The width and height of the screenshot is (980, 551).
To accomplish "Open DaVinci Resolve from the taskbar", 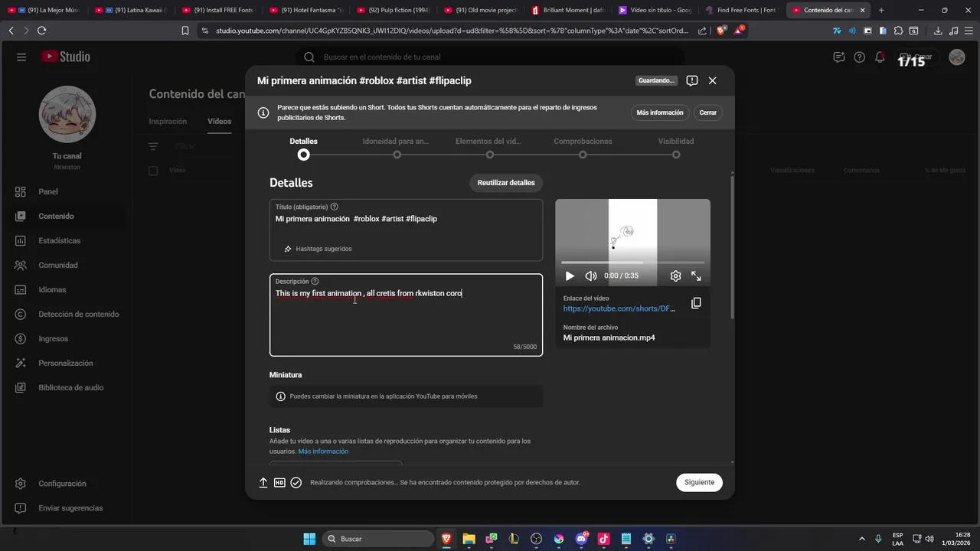I will [671, 539].
